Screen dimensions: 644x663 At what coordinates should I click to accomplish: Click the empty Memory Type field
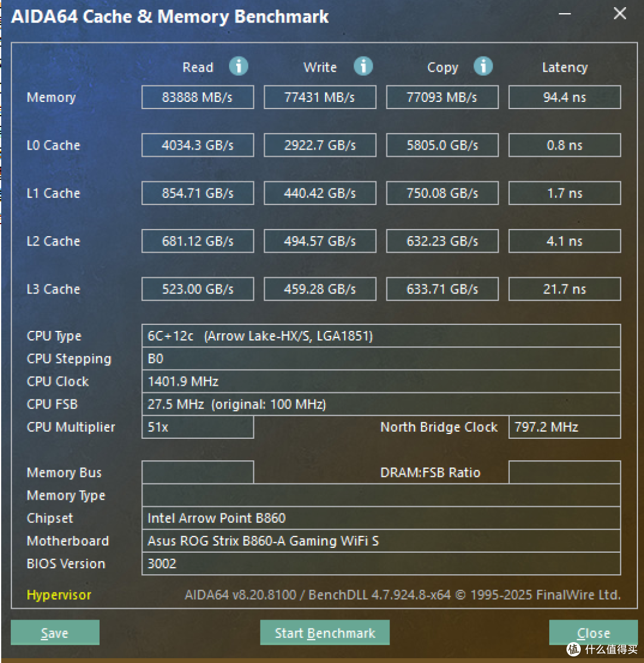click(381, 495)
